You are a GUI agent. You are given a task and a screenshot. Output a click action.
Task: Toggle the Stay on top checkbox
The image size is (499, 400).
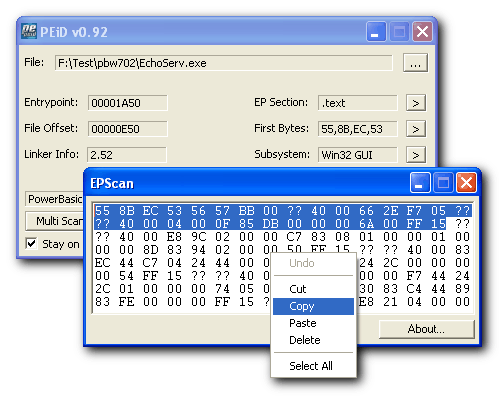[x=32, y=244]
